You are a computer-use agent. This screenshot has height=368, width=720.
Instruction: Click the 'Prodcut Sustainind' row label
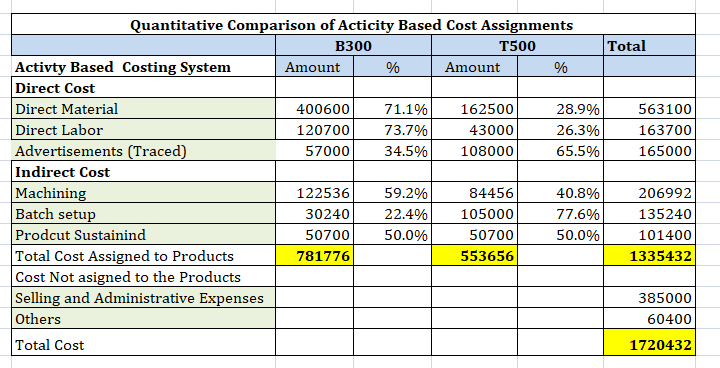point(143,235)
